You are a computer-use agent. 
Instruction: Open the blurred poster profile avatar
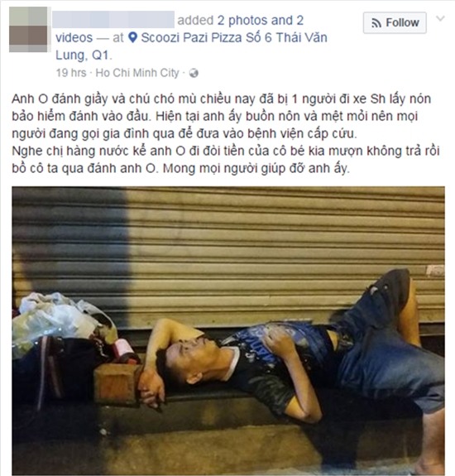(x=28, y=30)
